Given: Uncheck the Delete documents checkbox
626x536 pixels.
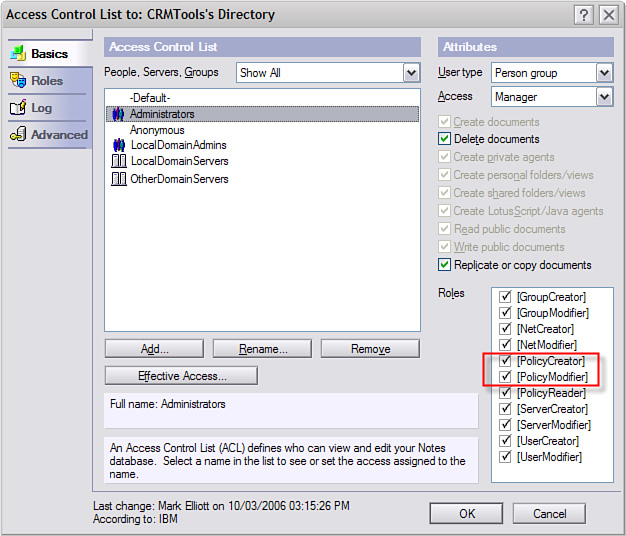Looking at the screenshot, I should tap(445, 139).
